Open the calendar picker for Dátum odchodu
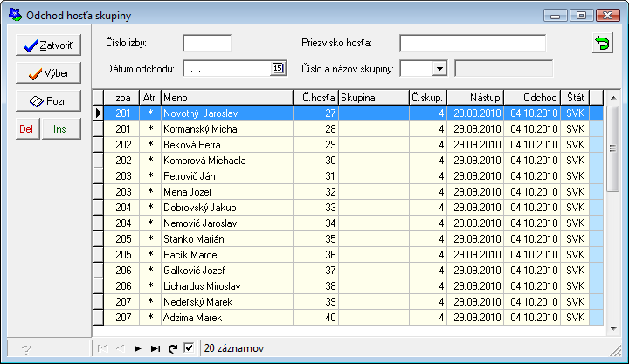The image size is (629, 364). pyautogui.click(x=278, y=69)
